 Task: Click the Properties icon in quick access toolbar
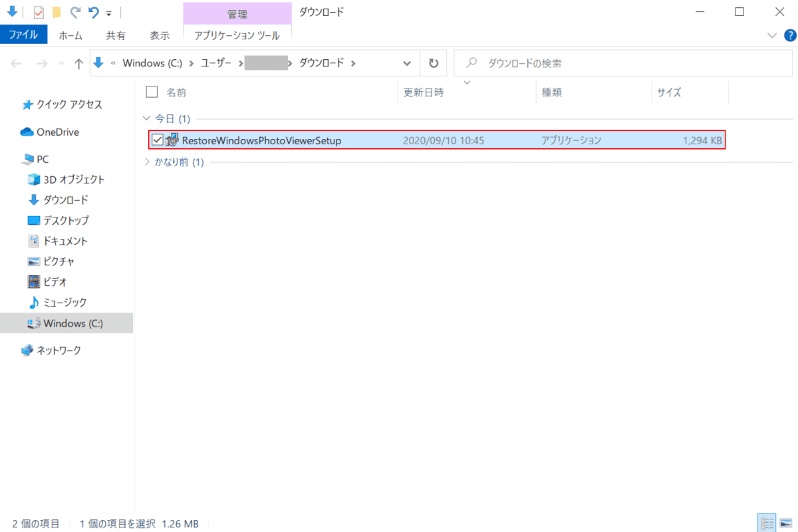pos(39,12)
